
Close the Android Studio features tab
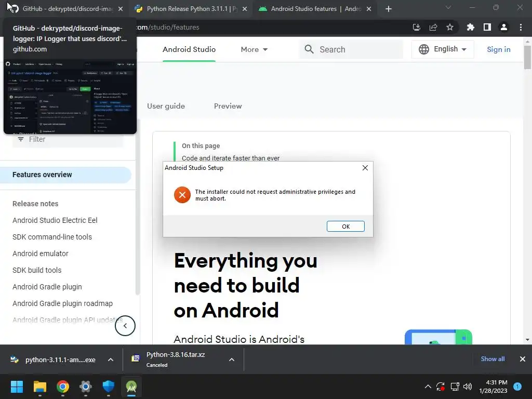coord(369,9)
